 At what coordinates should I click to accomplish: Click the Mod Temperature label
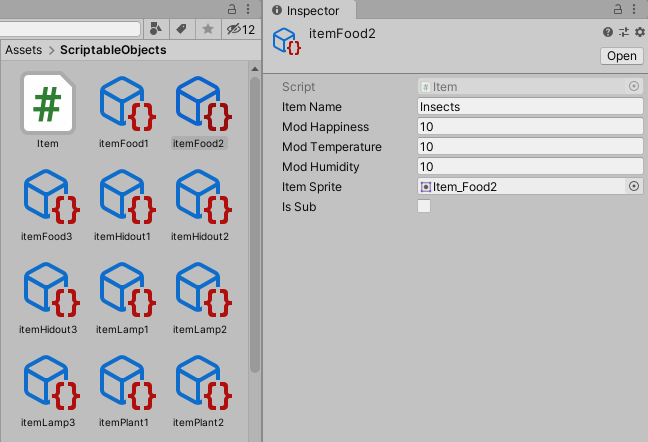(331, 147)
